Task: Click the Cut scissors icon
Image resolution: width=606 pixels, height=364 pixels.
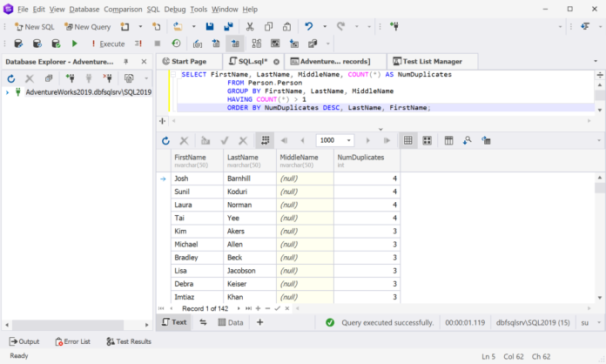Action: tap(250, 27)
